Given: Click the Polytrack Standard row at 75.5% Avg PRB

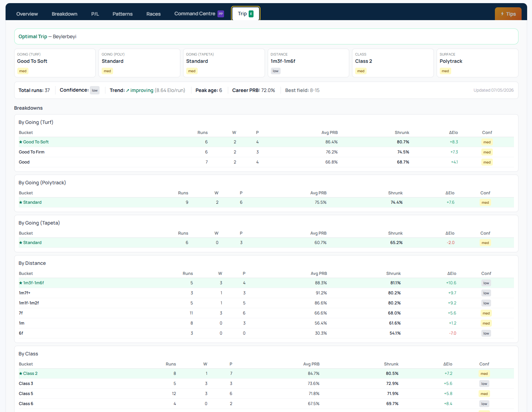Looking at the screenshot, I should pos(266,202).
